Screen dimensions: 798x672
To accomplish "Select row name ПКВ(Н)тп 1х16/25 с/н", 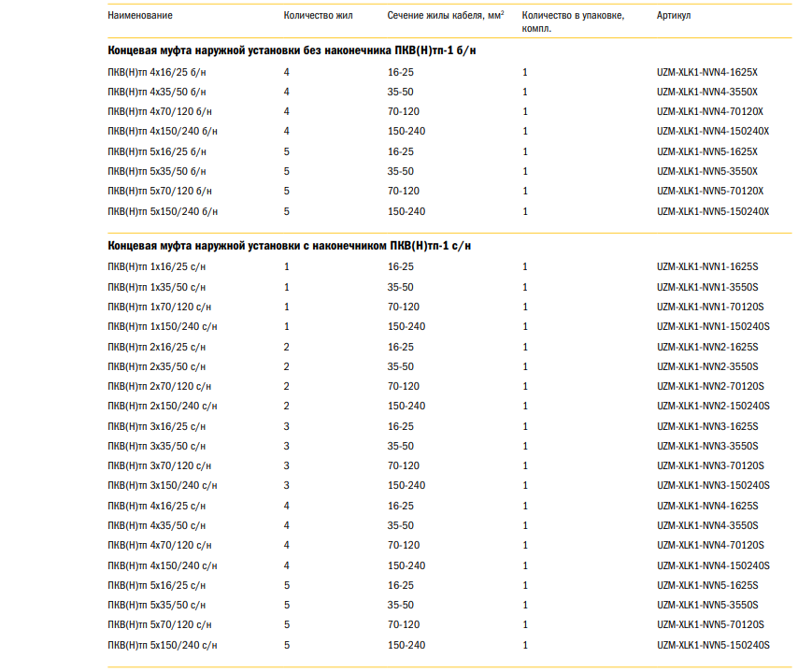I will pyautogui.click(x=157, y=266).
